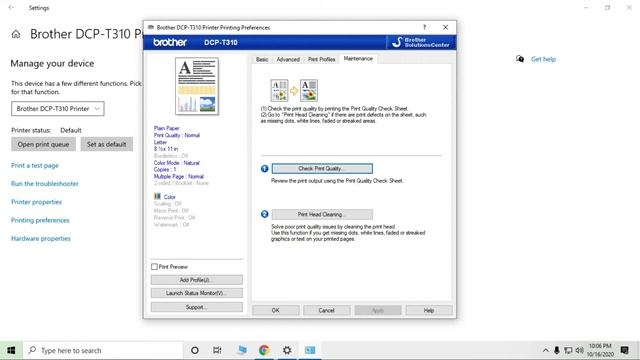Open Chrome from the taskbar

(264, 350)
